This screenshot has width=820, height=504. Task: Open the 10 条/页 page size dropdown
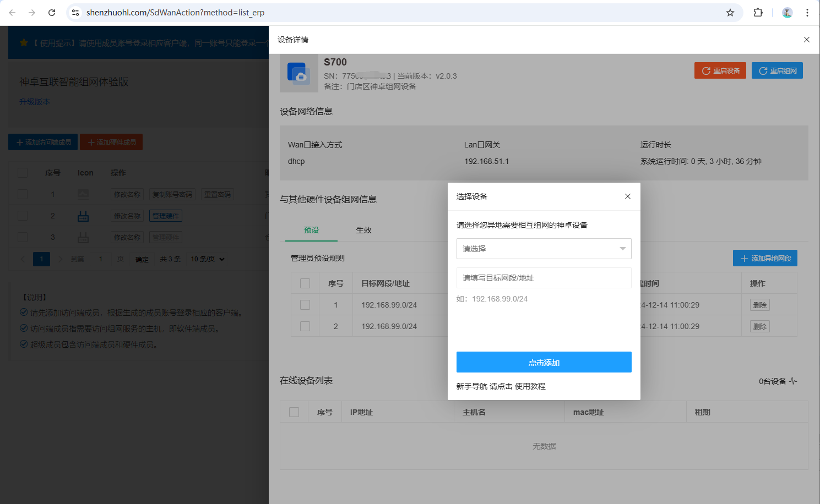point(208,259)
